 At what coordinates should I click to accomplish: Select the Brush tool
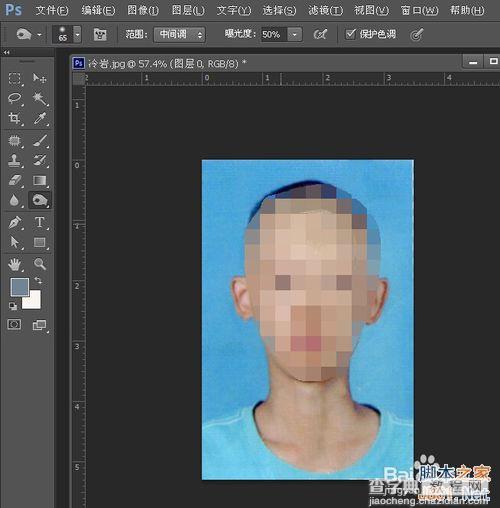40,141
